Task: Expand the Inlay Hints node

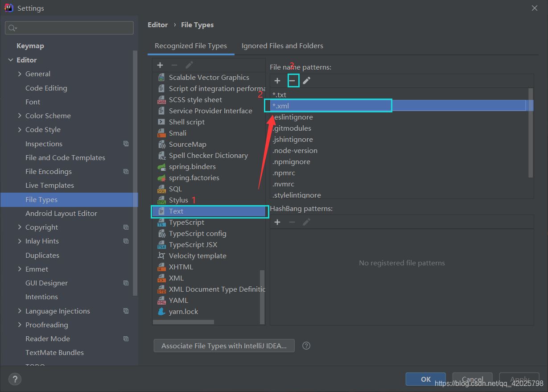Action: [20, 241]
